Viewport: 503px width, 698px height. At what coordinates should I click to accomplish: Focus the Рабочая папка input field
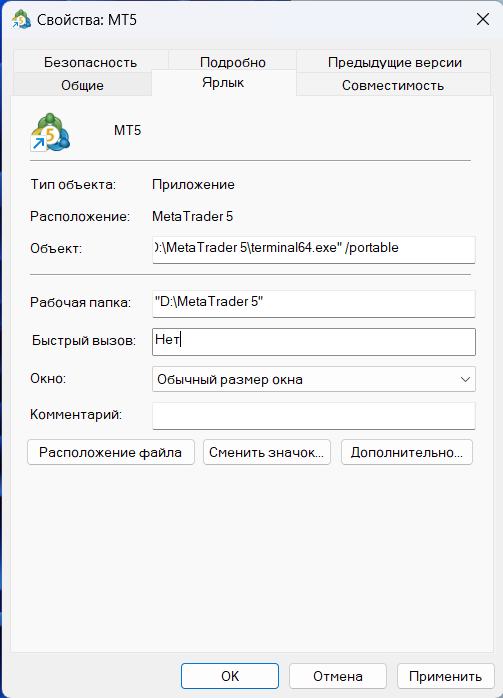pyautogui.click(x=314, y=303)
